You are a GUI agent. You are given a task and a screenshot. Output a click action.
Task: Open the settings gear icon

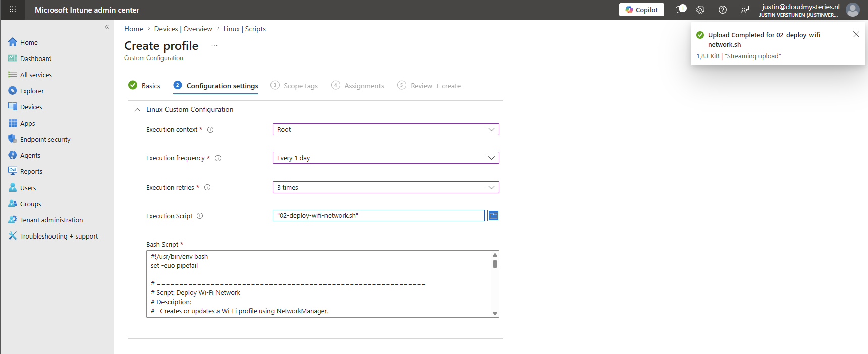click(x=700, y=10)
